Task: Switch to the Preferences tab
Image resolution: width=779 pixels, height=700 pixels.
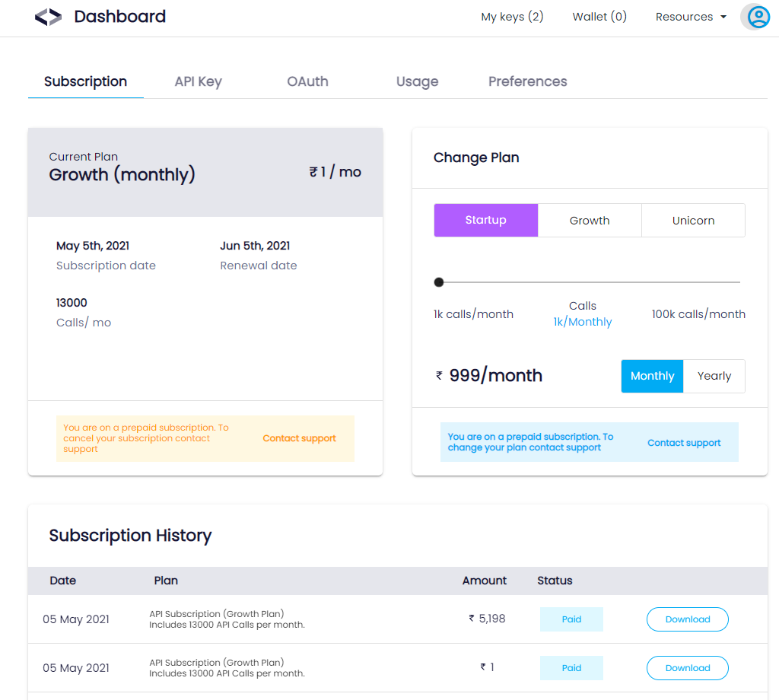Action: point(528,81)
